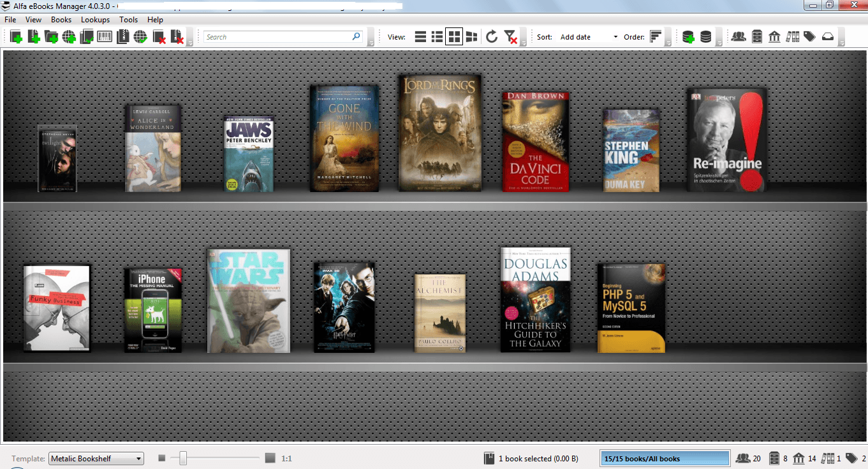Select the PHP 5 and MySQL 5 book
The image size is (868, 469).
pyautogui.click(x=631, y=308)
